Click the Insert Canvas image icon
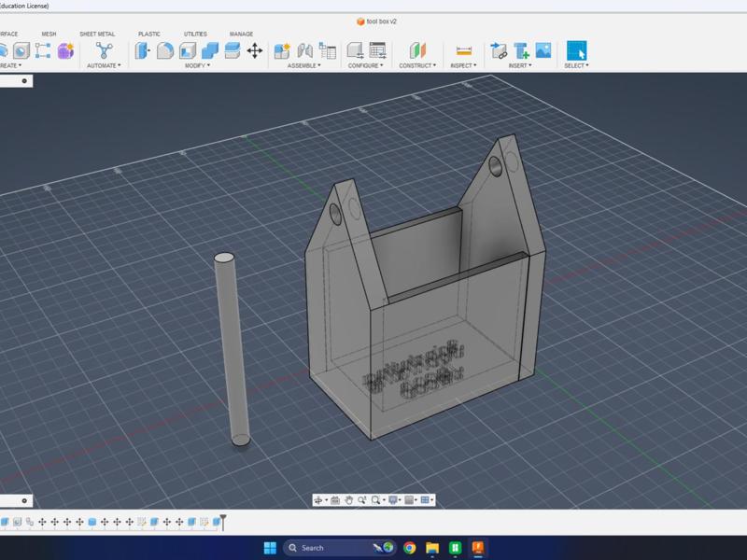 [543, 50]
